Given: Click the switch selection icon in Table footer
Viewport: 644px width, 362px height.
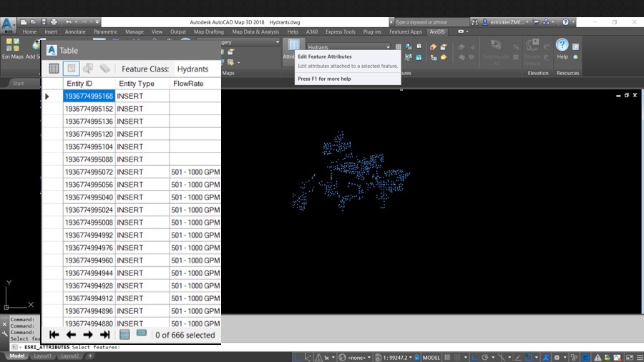Looking at the screenshot, I should click(x=141, y=333).
